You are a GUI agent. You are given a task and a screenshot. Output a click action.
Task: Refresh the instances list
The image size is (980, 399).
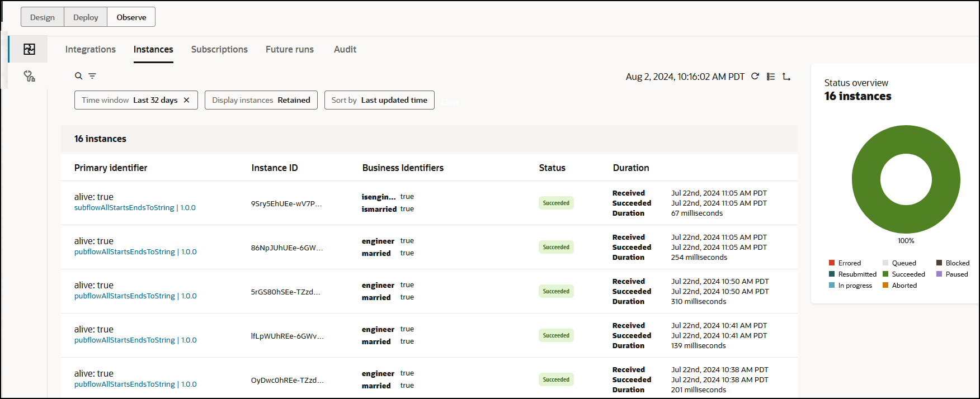(x=755, y=77)
